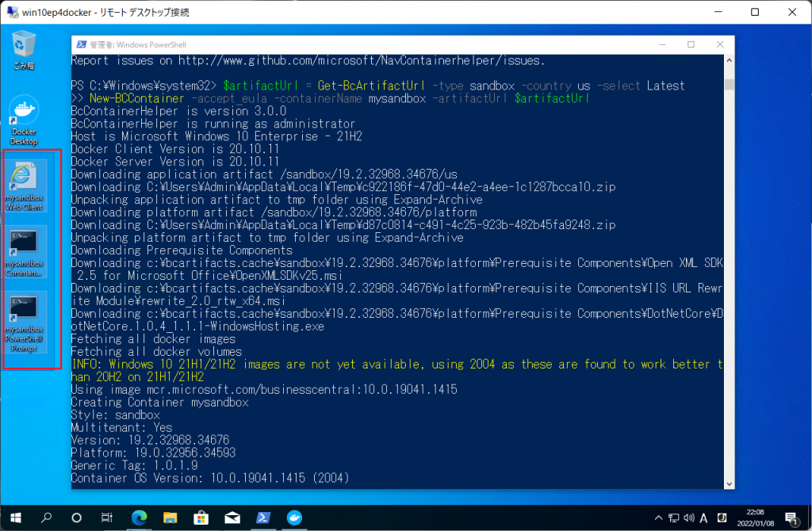This screenshot has width=812, height=531.
Task: Open Task View in taskbar
Action: point(107,518)
